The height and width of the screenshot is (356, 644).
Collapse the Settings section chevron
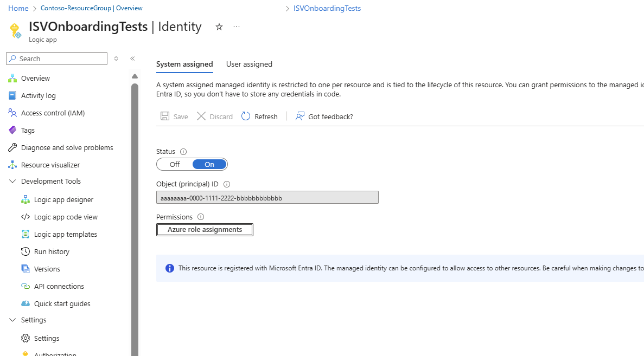point(12,320)
